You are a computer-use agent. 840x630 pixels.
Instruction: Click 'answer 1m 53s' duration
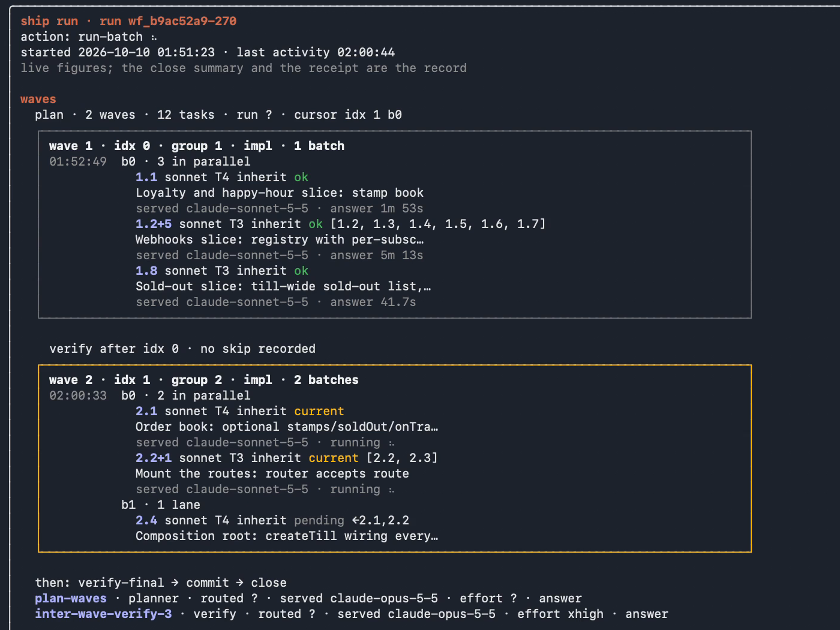[377, 208]
